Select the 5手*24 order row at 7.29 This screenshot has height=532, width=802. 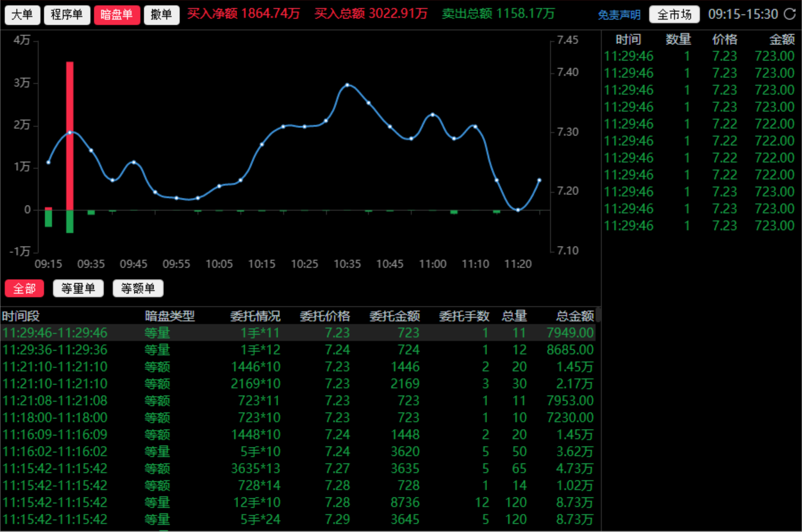coord(297,519)
